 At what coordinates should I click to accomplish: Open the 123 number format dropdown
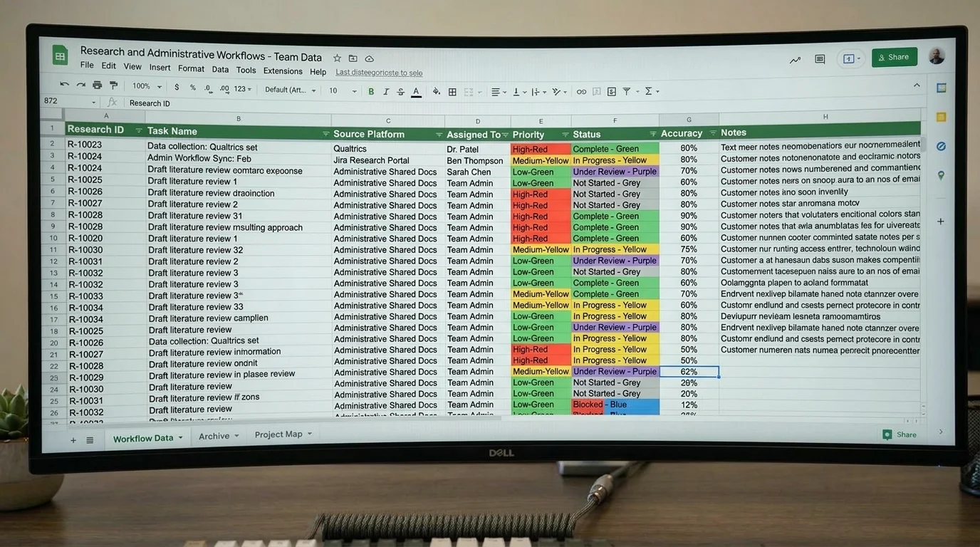[x=243, y=89]
